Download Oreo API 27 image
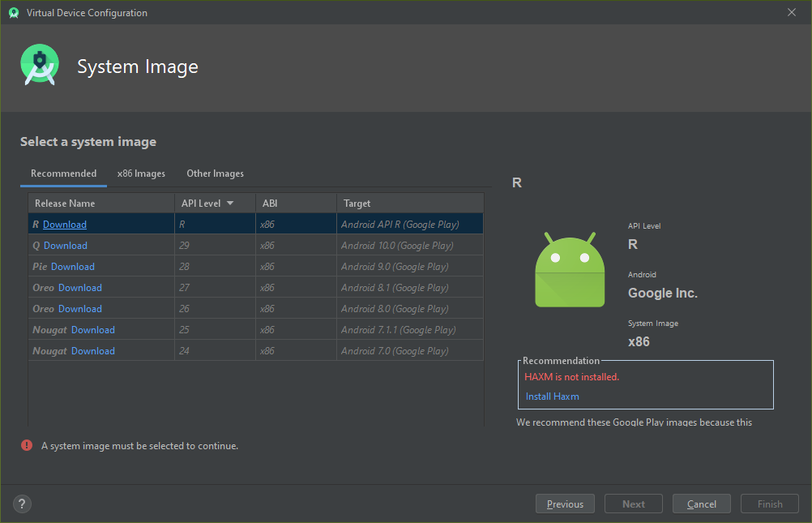This screenshot has height=523, width=812. point(80,288)
